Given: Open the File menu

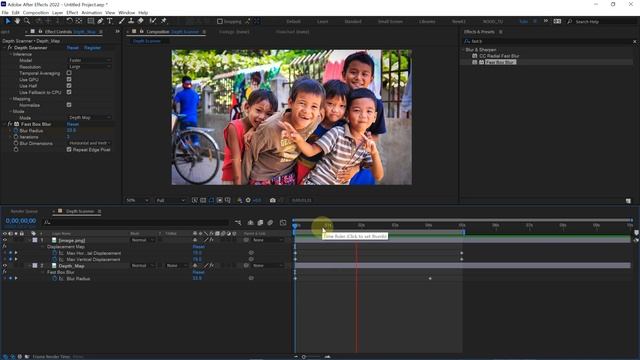Looking at the screenshot, I should [5, 13].
